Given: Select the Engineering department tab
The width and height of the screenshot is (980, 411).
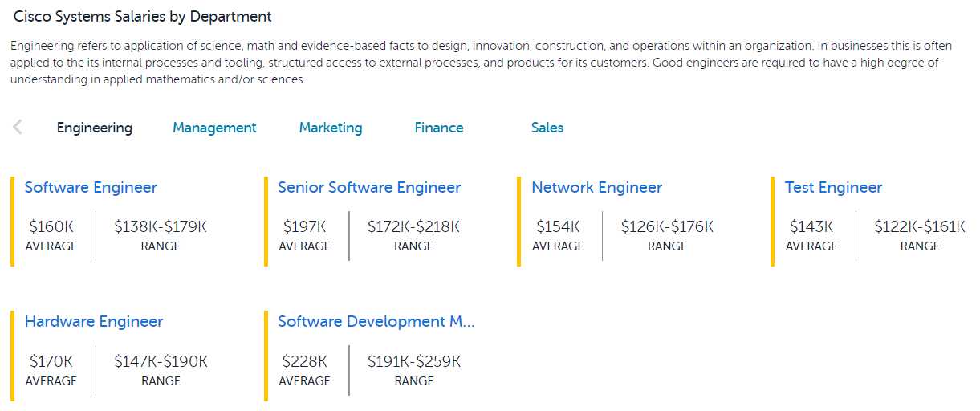Looking at the screenshot, I should (x=95, y=128).
